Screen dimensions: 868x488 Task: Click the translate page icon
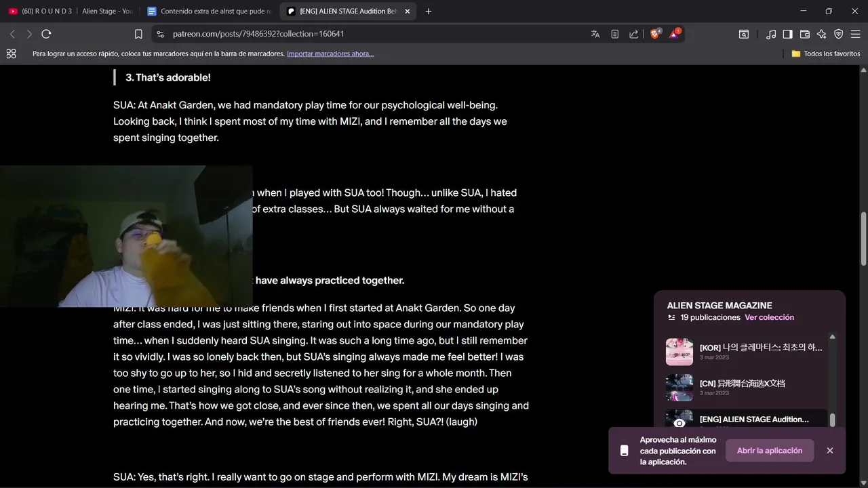coord(595,34)
